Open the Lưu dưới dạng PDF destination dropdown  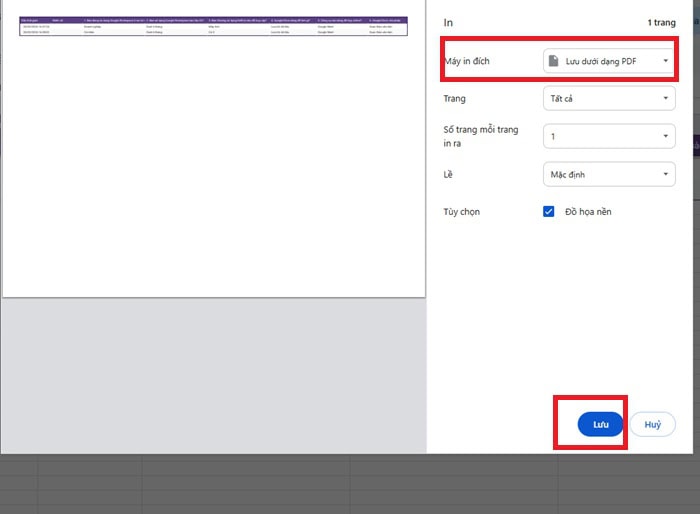pyautogui.click(x=608, y=61)
